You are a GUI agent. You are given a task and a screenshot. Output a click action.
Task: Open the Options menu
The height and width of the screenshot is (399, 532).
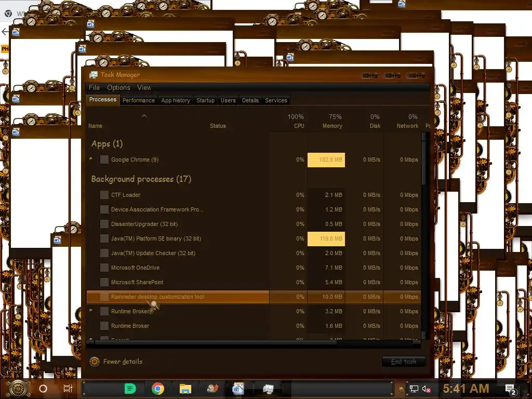coord(118,87)
